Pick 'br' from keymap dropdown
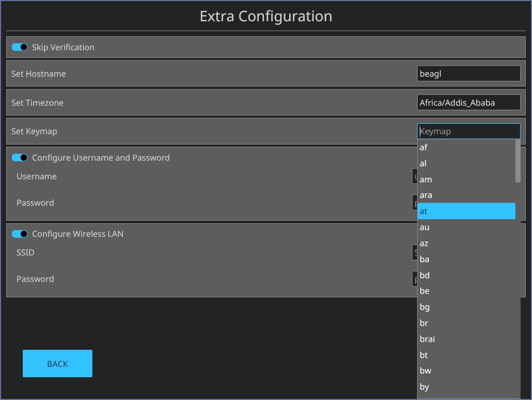This screenshot has width=532, height=400. (x=466, y=323)
